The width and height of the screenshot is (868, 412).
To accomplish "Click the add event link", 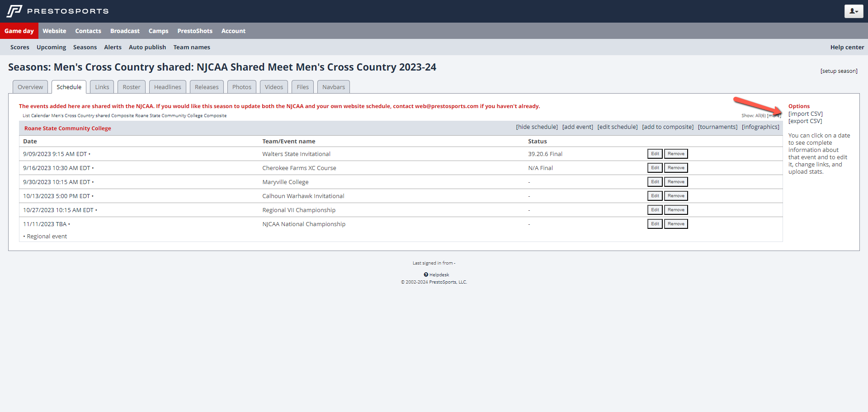I will pyautogui.click(x=577, y=127).
